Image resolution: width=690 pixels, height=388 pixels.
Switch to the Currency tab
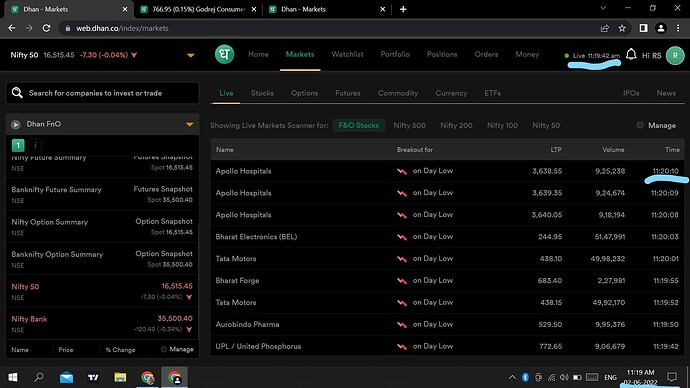[x=451, y=93]
